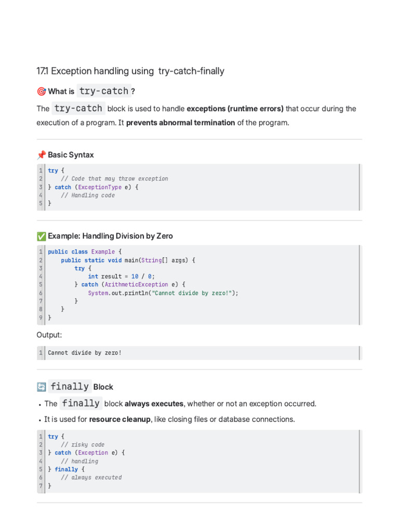Click the output block 'Cannot divide by zero!' text

[84, 353]
